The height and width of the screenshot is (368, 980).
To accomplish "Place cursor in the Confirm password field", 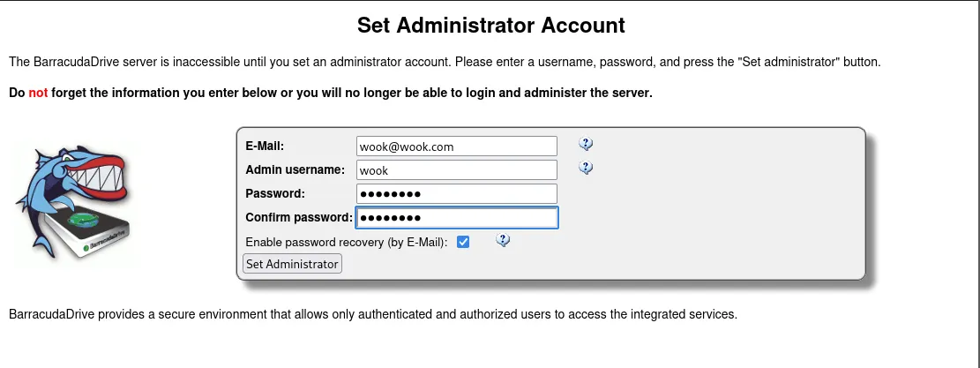I will 457,218.
